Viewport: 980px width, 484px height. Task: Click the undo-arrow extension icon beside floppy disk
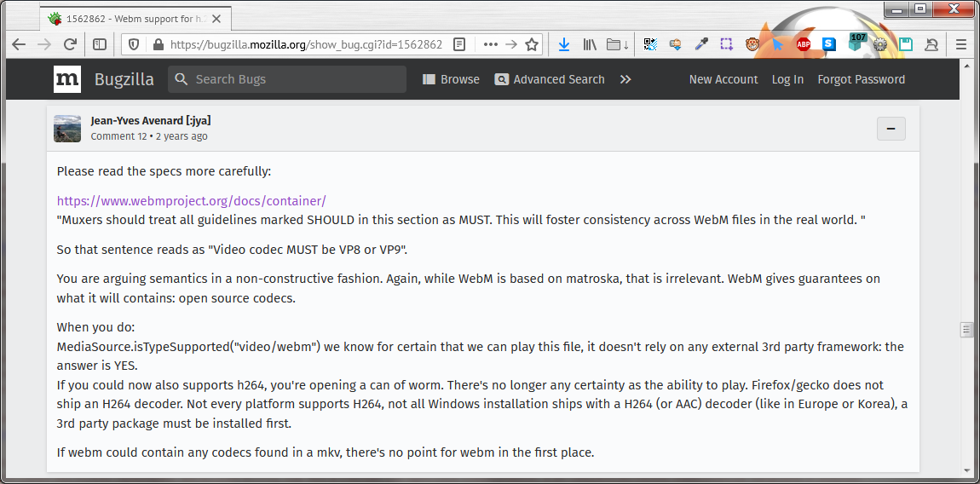tap(931, 44)
